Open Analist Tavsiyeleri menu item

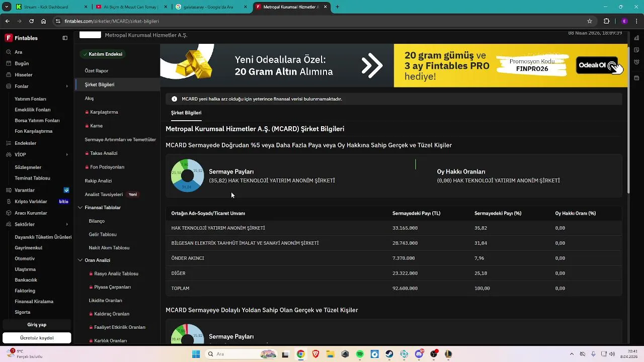click(104, 195)
